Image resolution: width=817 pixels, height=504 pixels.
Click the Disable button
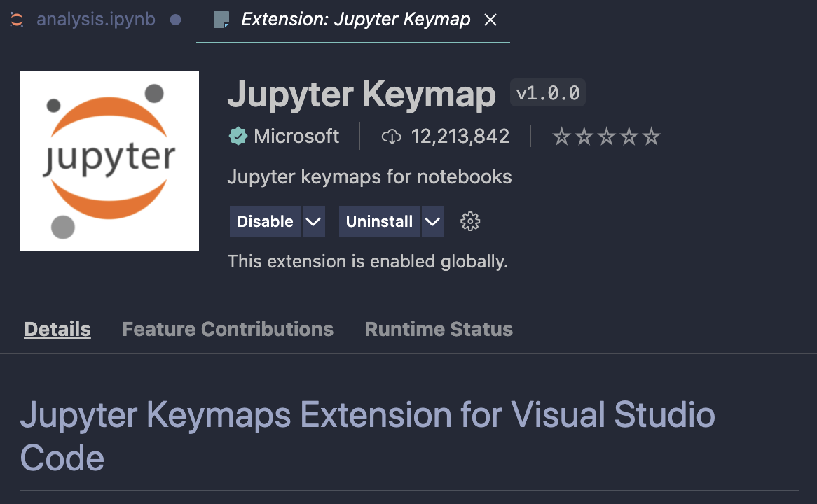tap(266, 221)
